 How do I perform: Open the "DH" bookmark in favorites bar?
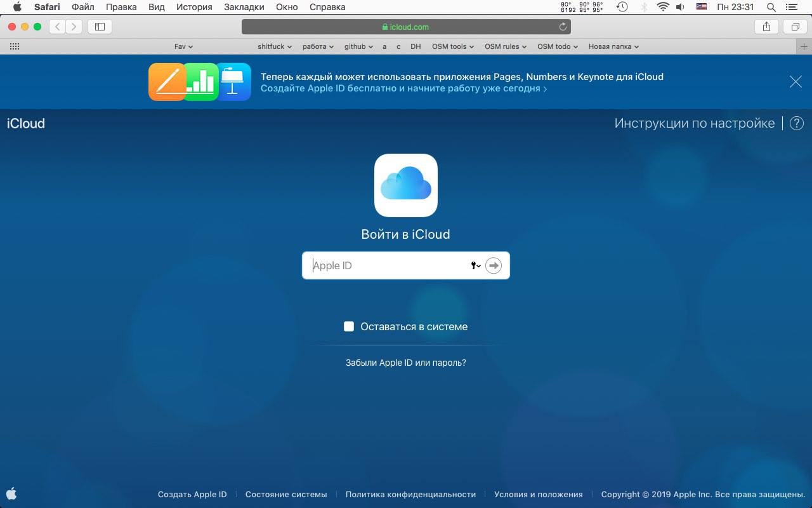tap(416, 46)
